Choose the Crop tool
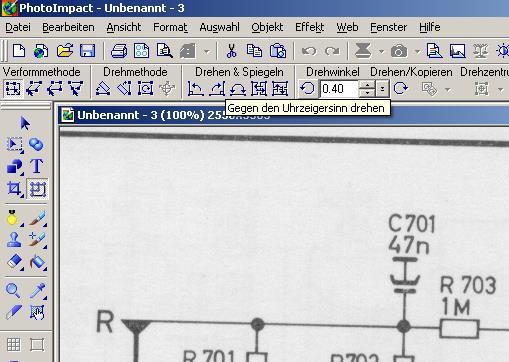This screenshot has height=362, width=509. 14,189
